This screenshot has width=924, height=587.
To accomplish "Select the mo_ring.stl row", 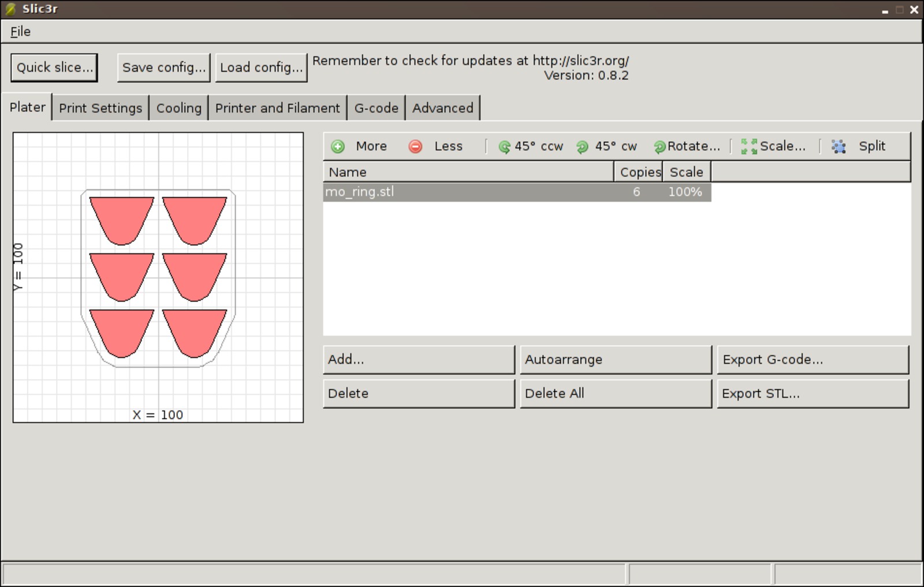I will click(x=517, y=192).
